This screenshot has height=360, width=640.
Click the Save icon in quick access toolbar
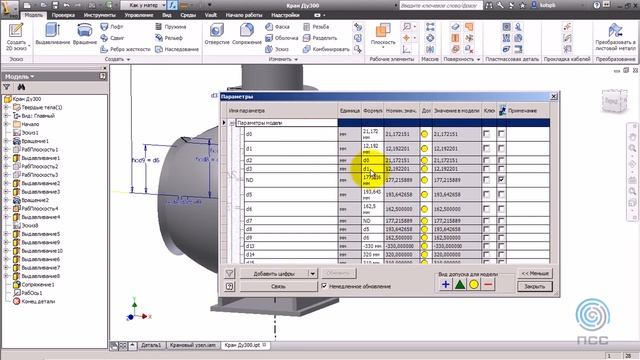55,5
